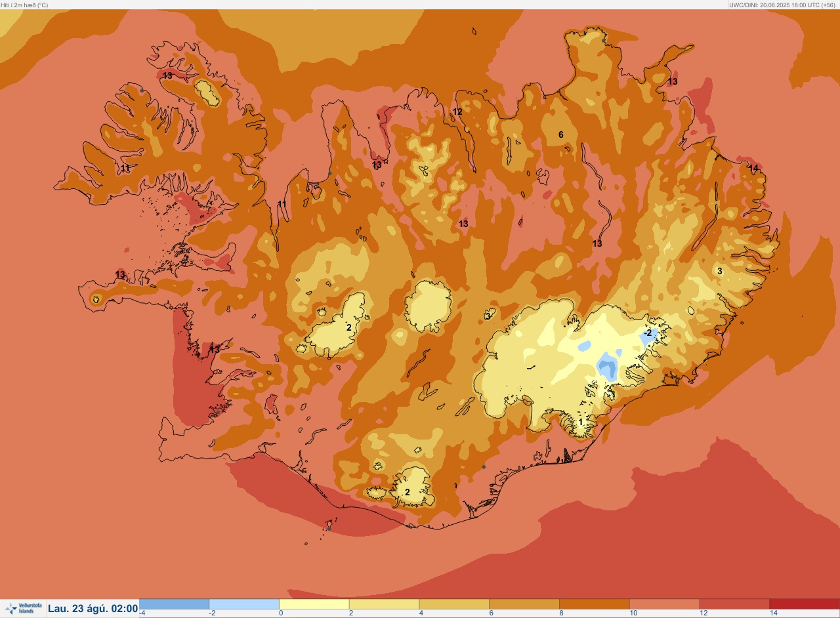The width and height of the screenshot is (840, 618).
Task: Click the 13 label in the far northeast
Action: coord(673,81)
